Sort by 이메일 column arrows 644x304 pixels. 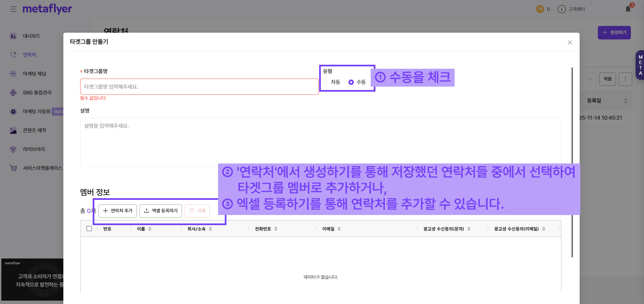tap(339, 229)
